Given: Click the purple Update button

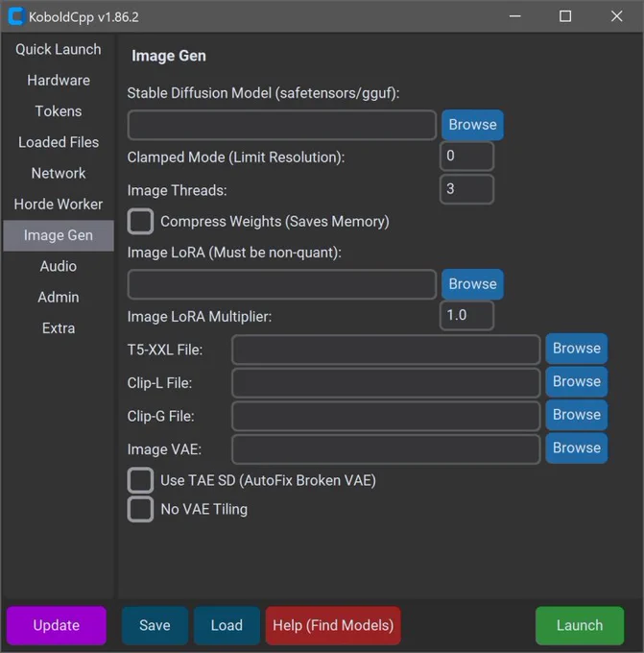Looking at the screenshot, I should coord(57,625).
